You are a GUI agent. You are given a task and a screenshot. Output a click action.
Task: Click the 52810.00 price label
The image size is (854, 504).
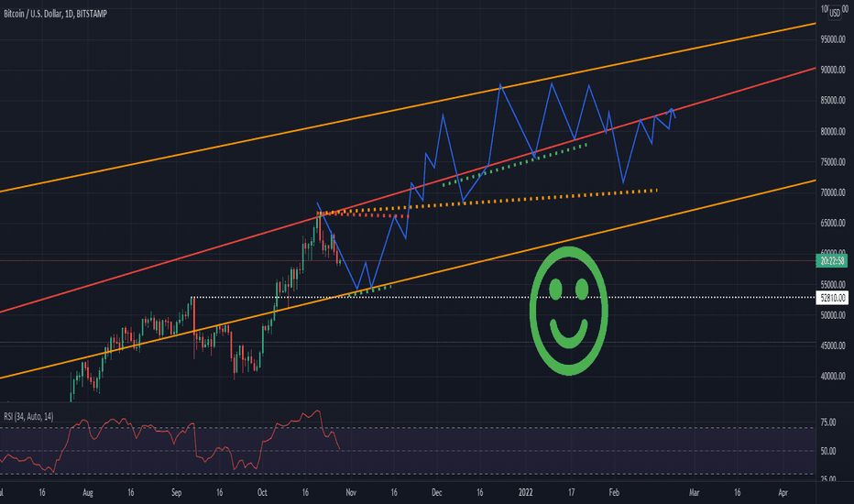pyautogui.click(x=833, y=298)
